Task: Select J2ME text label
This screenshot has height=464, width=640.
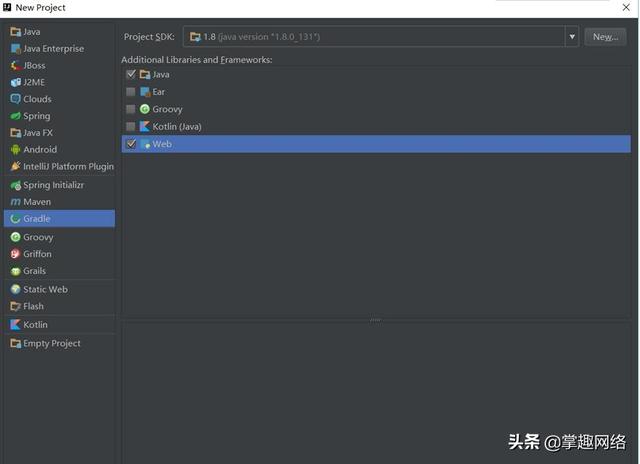Action: [x=34, y=82]
